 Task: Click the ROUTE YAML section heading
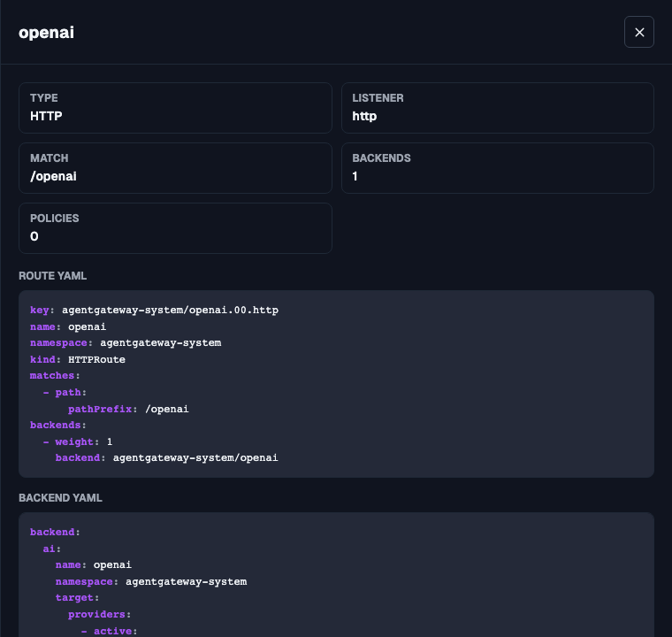coord(53,276)
